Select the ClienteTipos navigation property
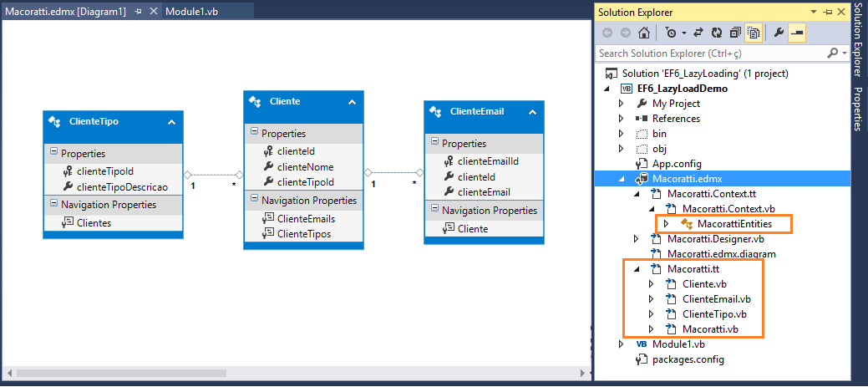 304,234
